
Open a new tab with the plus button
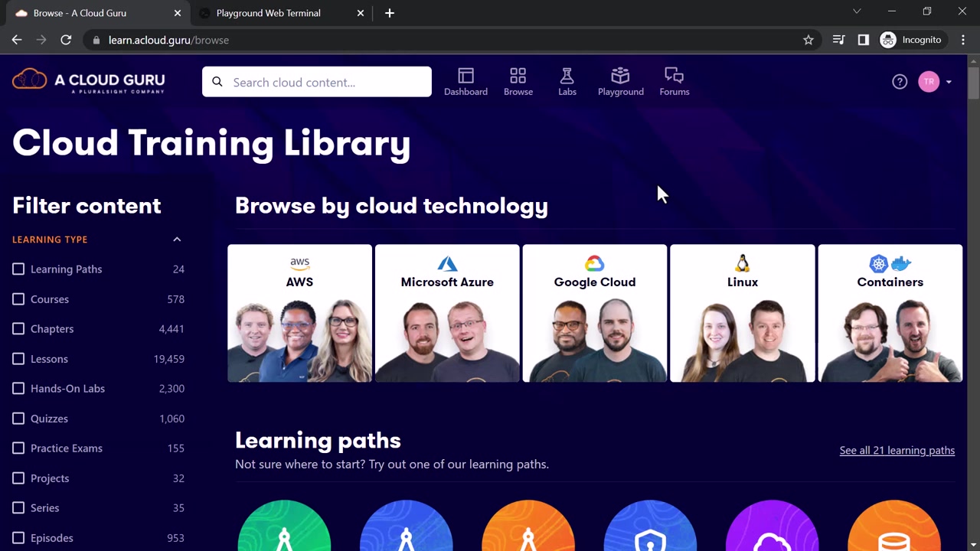pyautogui.click(x=390, y=13)
